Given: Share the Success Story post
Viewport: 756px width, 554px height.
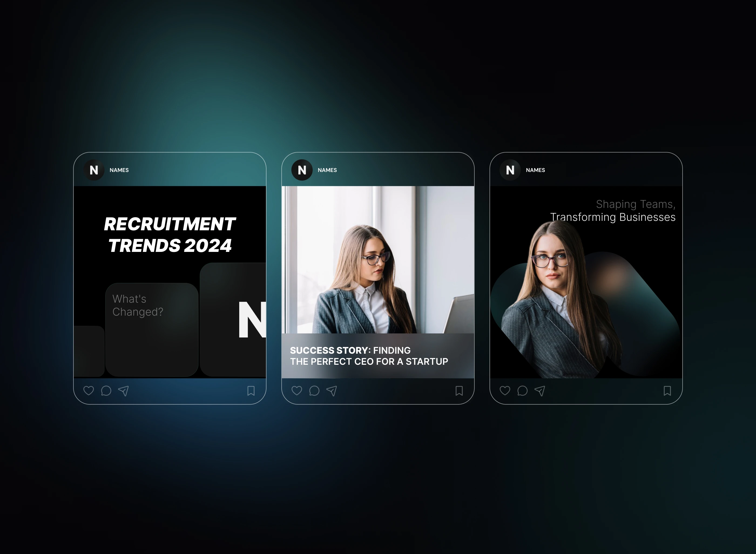Looking at the screenshot, I should click(332, 391).
